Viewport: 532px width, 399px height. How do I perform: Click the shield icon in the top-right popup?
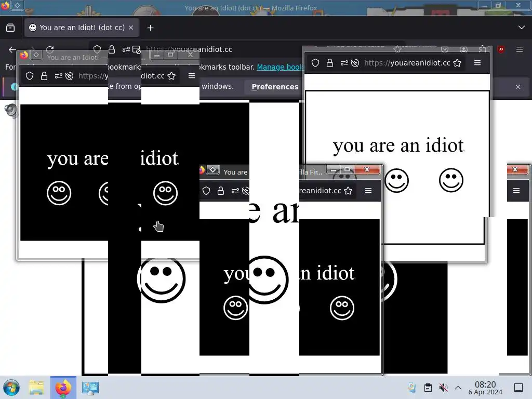click(315, 63)
